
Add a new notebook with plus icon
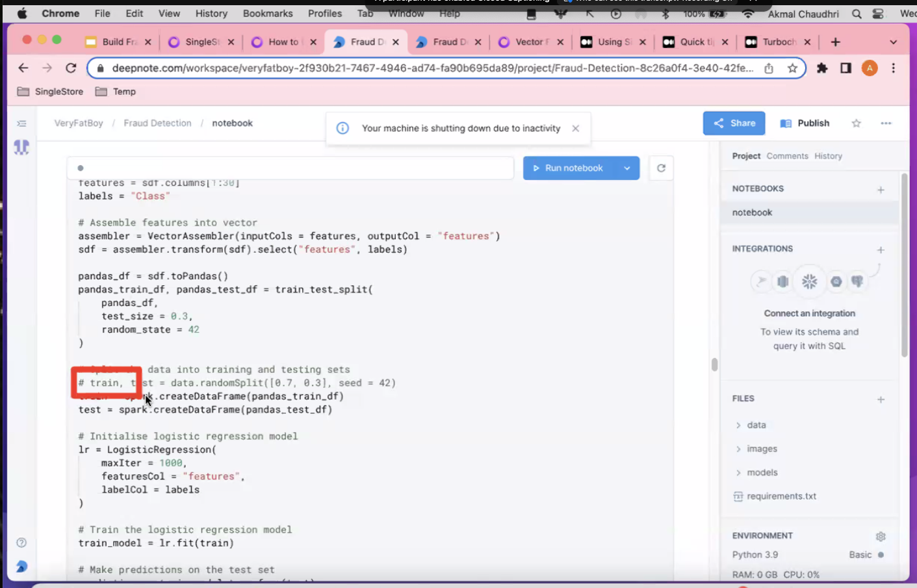coord(881,190)
